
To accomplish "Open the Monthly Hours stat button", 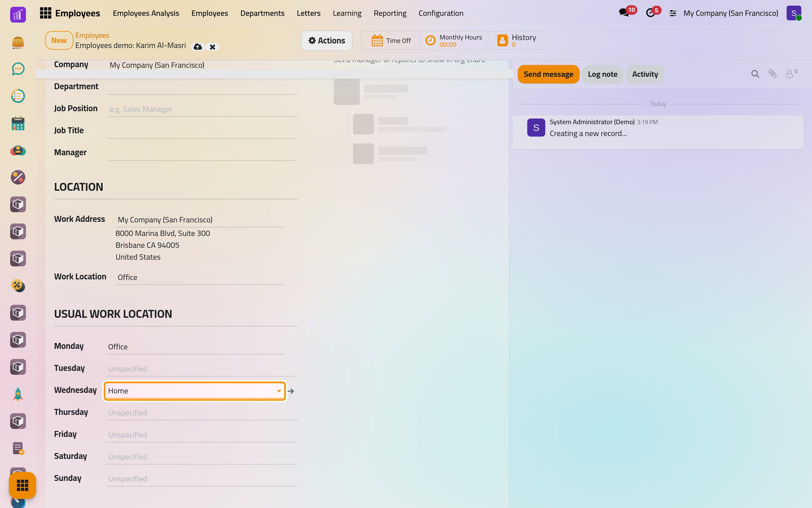I will [x=454, y=41].
